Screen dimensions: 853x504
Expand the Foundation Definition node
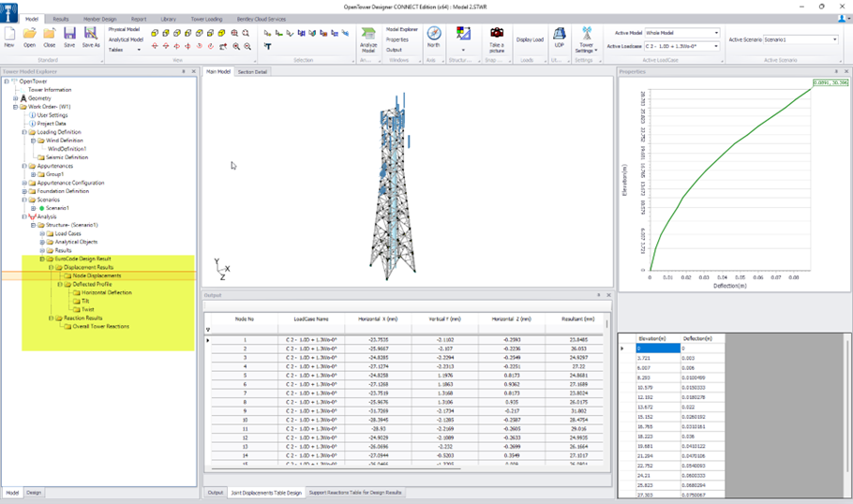24,191
